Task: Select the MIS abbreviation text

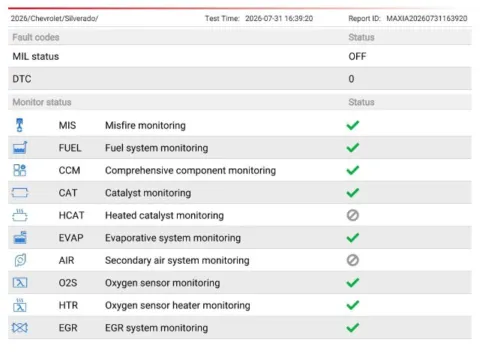Action: [67, 125]
